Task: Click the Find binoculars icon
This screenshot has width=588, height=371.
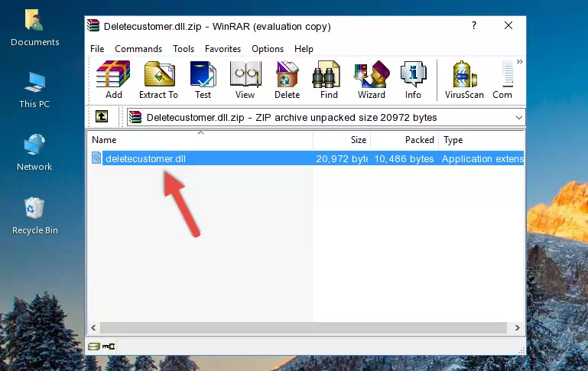Action: tap(329, 80)
